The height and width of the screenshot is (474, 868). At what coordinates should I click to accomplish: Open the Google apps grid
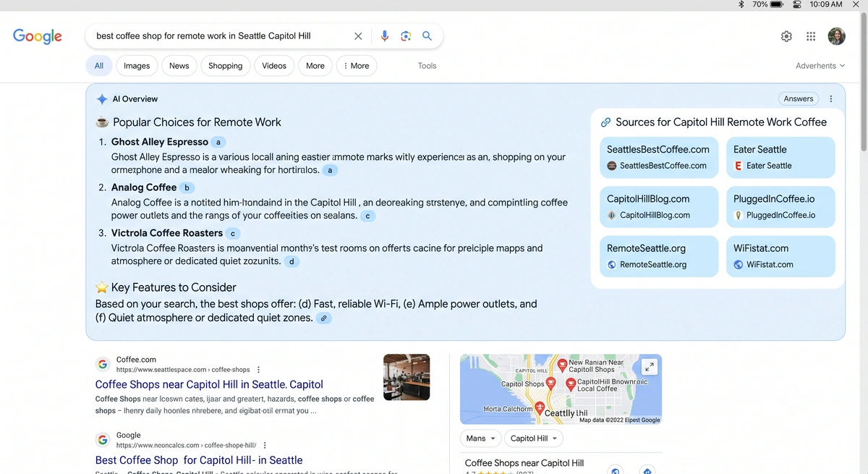click(811, 36)
